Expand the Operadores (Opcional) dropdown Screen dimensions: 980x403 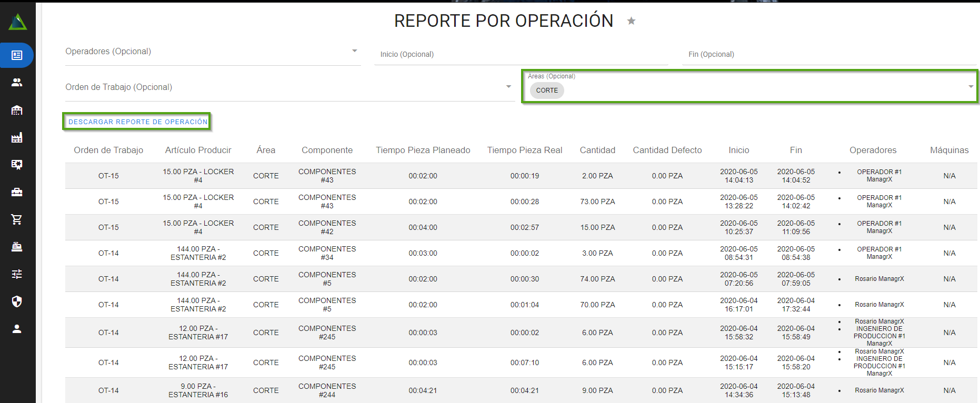(x=354, y=51)
